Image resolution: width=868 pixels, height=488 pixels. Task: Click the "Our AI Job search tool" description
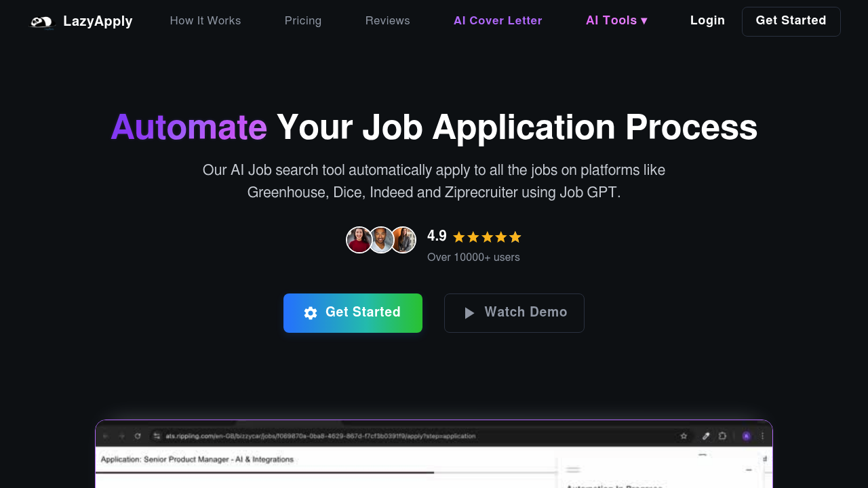point(434,182)
